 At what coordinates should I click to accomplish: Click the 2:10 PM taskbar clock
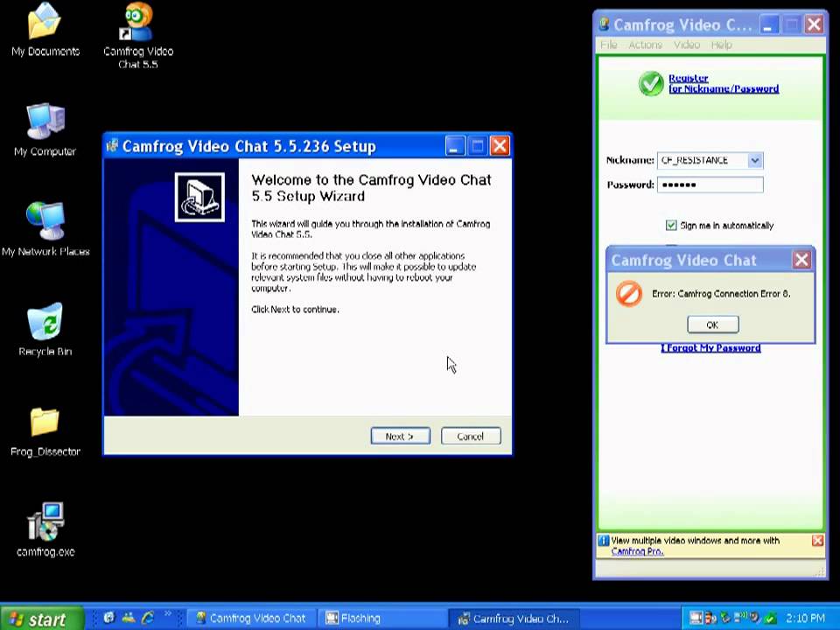(806, 619)
